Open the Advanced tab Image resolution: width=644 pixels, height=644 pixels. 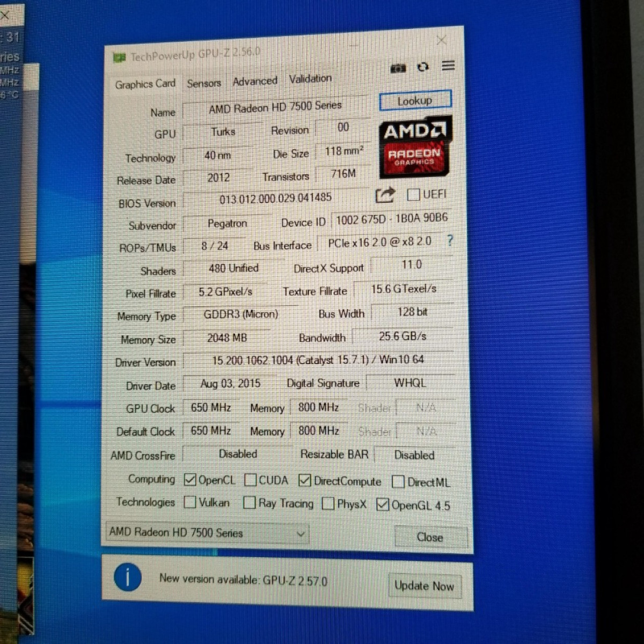tap(255, 82)
